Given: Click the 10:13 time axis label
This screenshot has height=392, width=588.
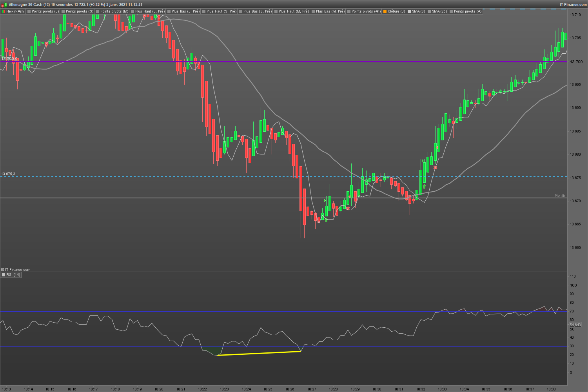Looking at the screenshot, I should (7, 389).
